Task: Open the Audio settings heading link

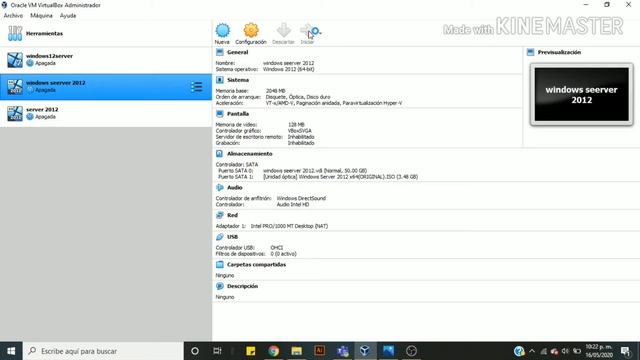Action: pos(235,187)
